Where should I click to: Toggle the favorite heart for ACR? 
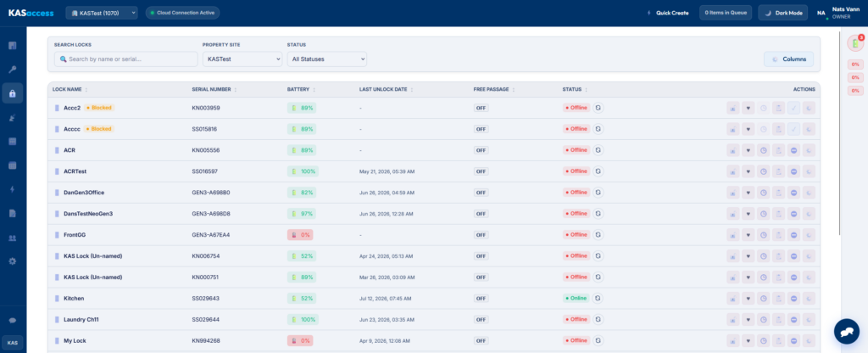pyautogui.click(x=748, y=150)
